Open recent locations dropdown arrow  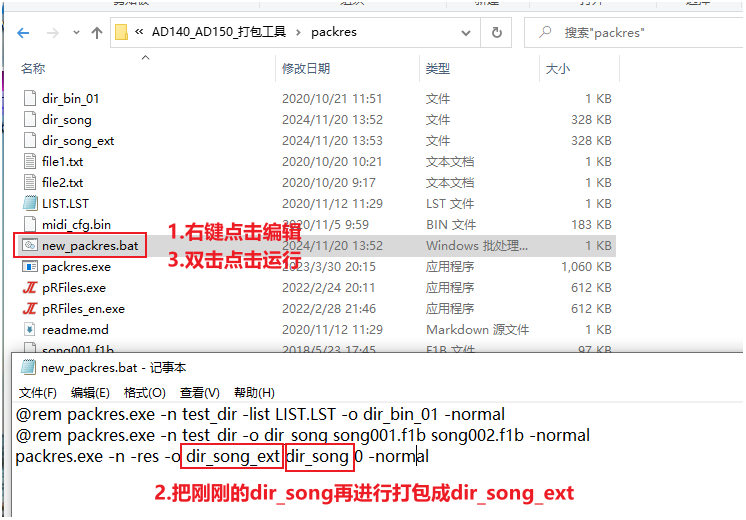click(x=76, y=33)
